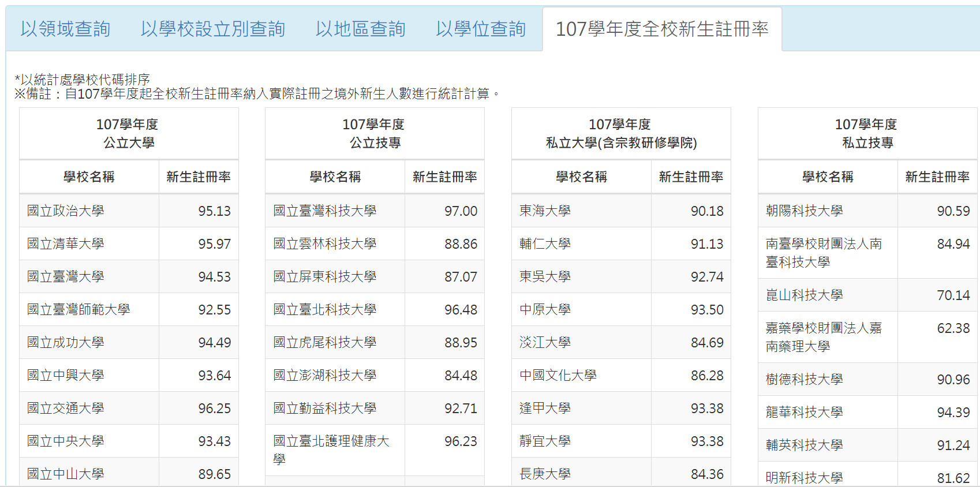Select 樹德科技大學 row
The width and height of the screenshot is (980, 487).
tap(867, 379)
